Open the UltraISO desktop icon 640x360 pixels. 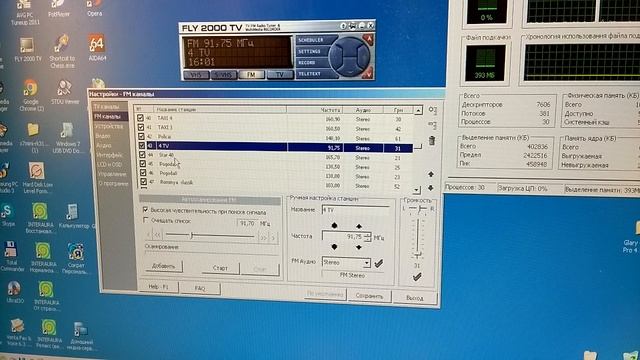(14, 292)
